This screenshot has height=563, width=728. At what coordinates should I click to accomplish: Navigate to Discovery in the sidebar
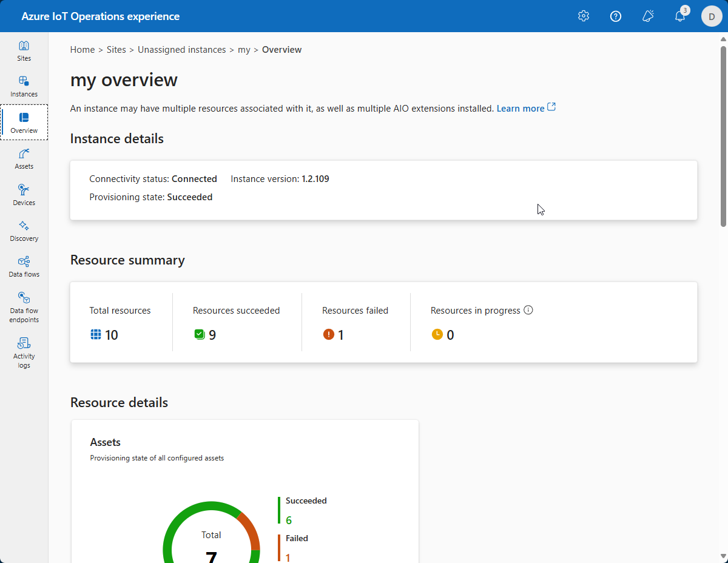24,231
